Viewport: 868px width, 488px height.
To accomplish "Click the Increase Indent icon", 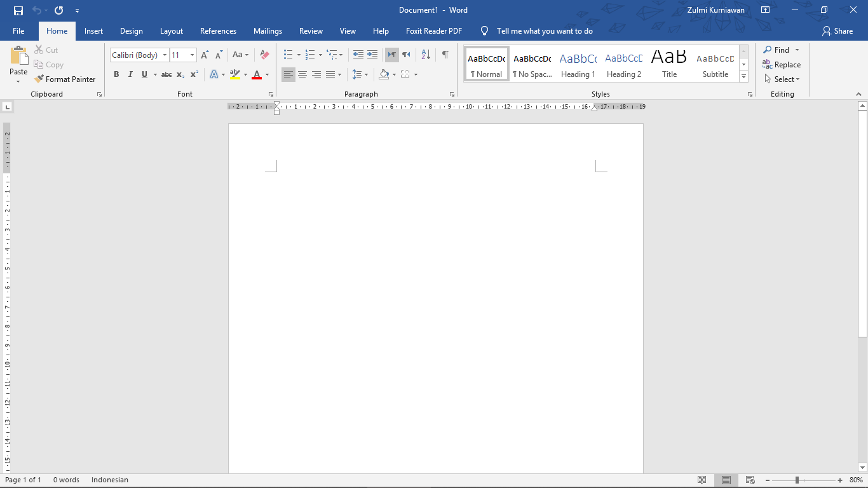I will [372, 55].
